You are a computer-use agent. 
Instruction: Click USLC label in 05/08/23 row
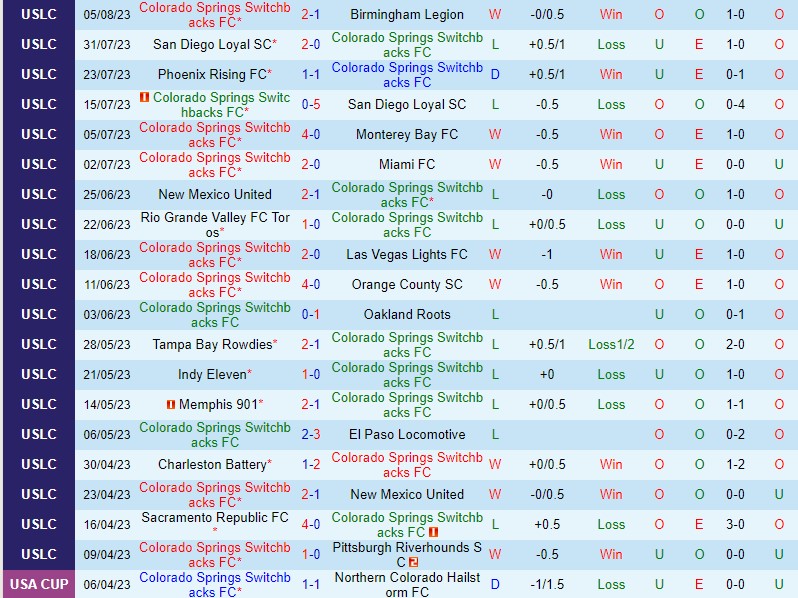pos(39,15)
